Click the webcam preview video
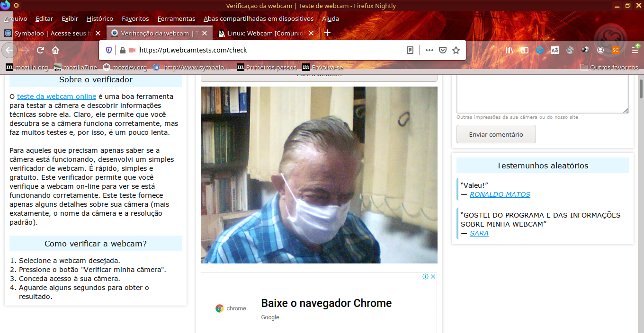The width and height of the screenshot is (644, 333). [x=319, y=175]
